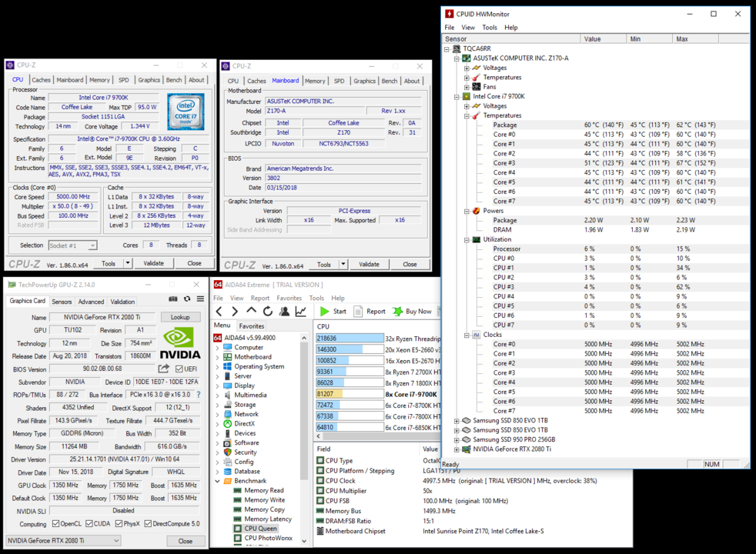Click the DRAM power row in HWMonitor

point(597,230)
